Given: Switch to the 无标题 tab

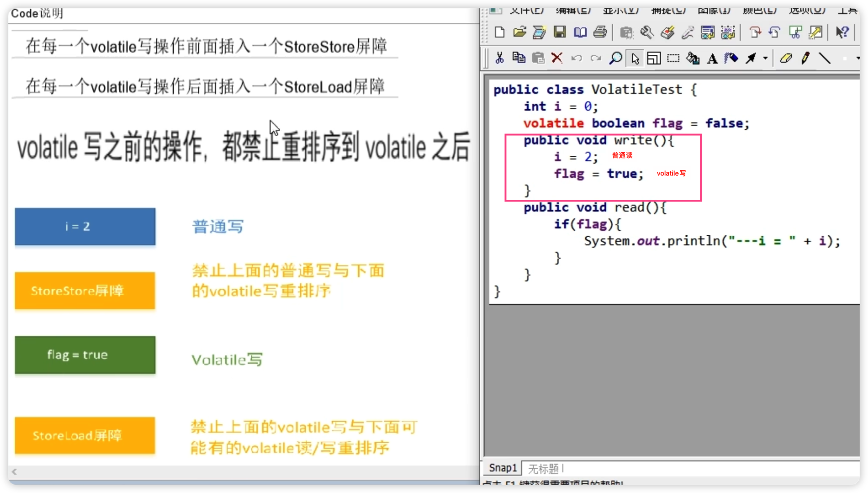Looking at the screenshot, I should tap(544, 468).
